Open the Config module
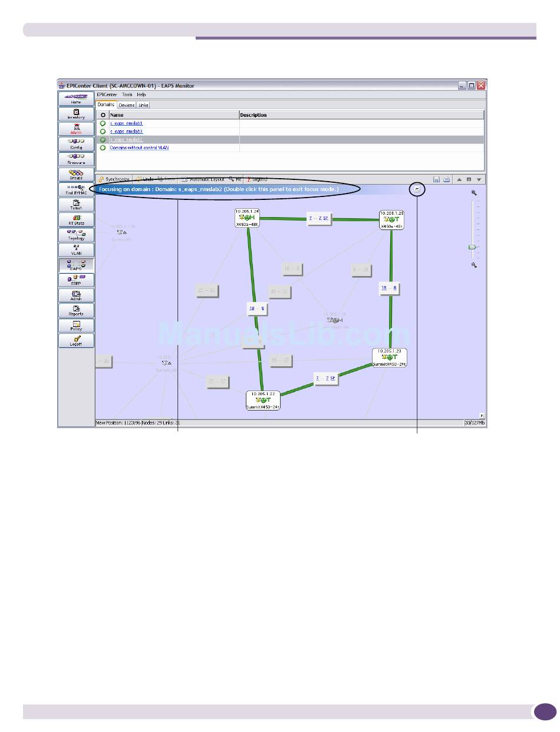560x732 pixels. click(76, 144)
